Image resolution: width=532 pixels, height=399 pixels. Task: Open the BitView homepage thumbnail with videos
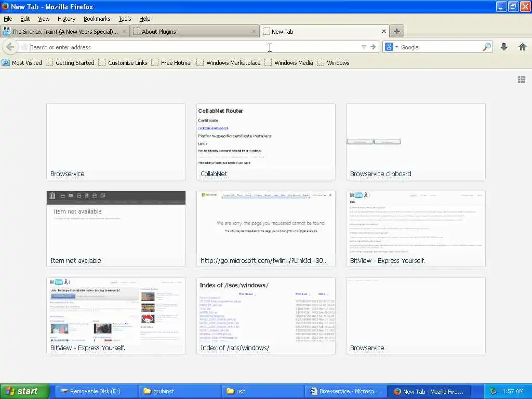coord(116,316)
